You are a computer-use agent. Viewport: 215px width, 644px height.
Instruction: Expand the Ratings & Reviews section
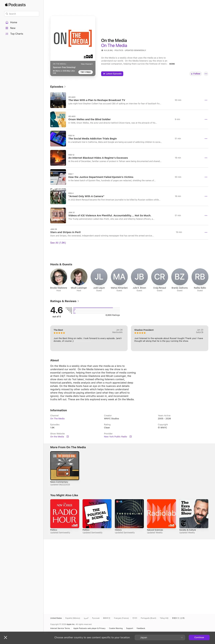pos(64,301)
